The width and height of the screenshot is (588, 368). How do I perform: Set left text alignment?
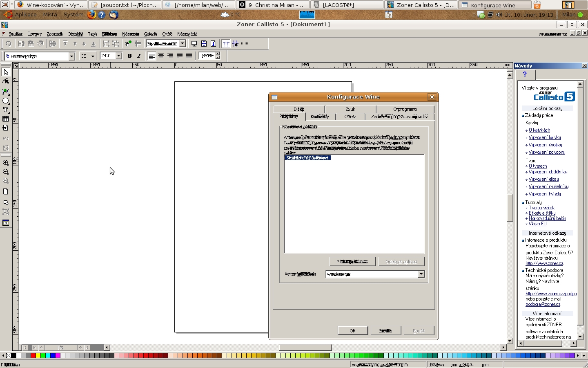point(151,56)
